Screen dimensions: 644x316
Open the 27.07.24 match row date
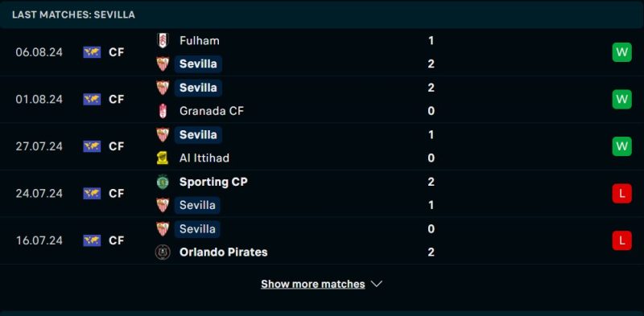(39, 146)
